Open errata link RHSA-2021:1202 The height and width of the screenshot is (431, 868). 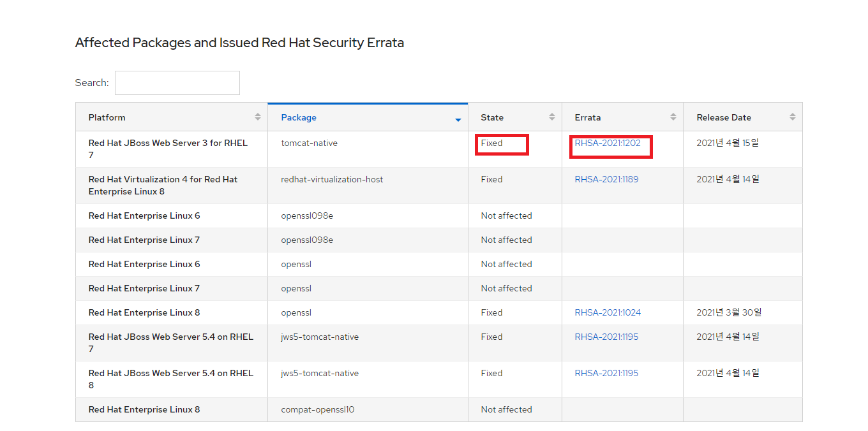(x=608, y=143)
